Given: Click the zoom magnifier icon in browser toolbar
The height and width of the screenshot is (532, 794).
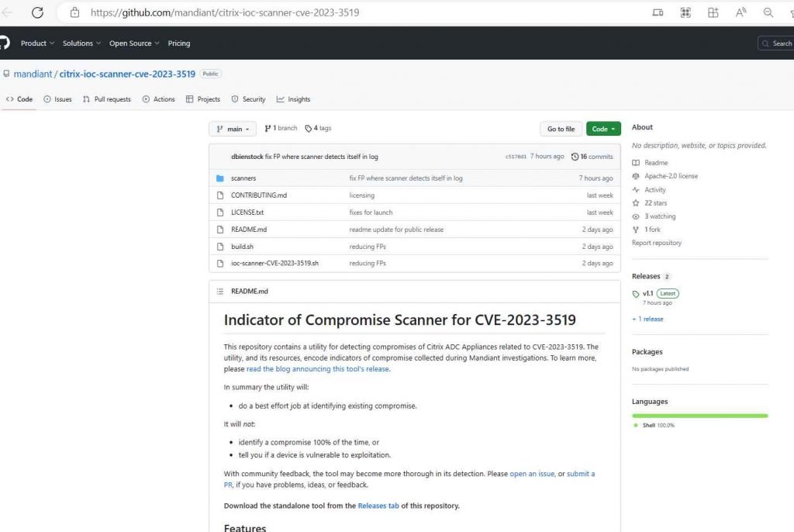Looking at the screenshot, I should (768, 12).
